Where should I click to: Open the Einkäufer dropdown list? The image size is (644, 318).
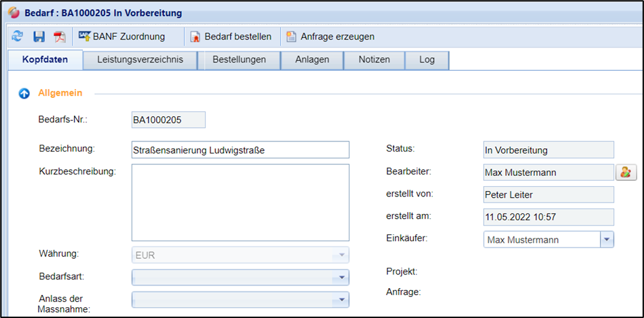pos(607,239)
